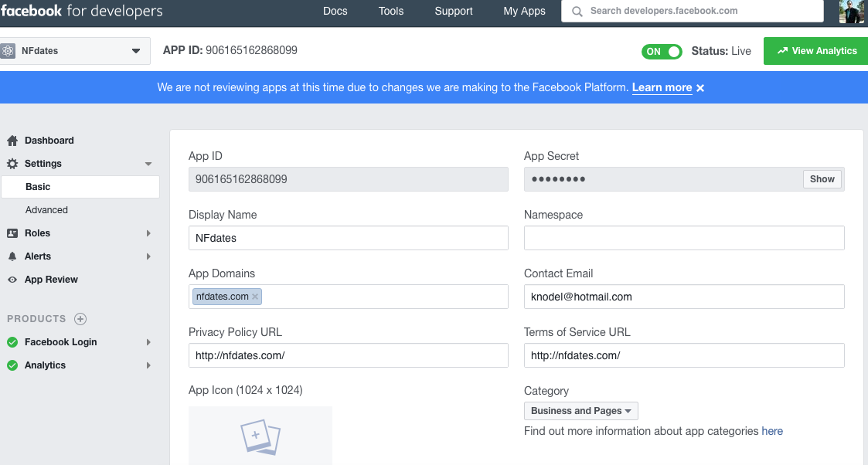Open the user profile avatar
The height and width of the screenshot is (465, 868).
(851, 11)
